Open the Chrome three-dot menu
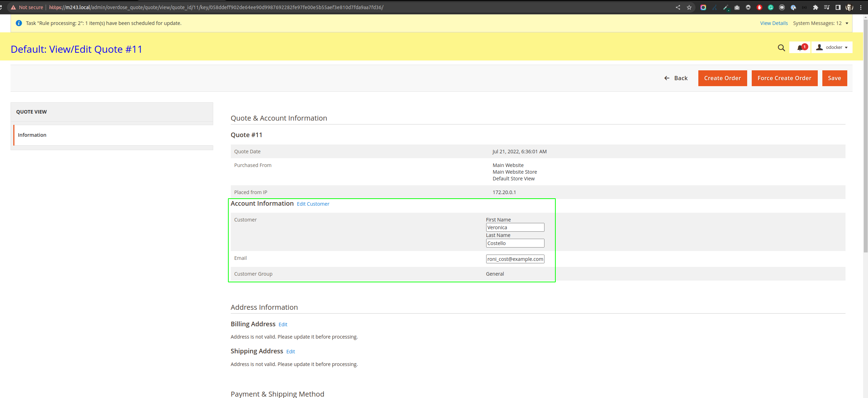Screen dimensions: 868x398 coord(861,7)
